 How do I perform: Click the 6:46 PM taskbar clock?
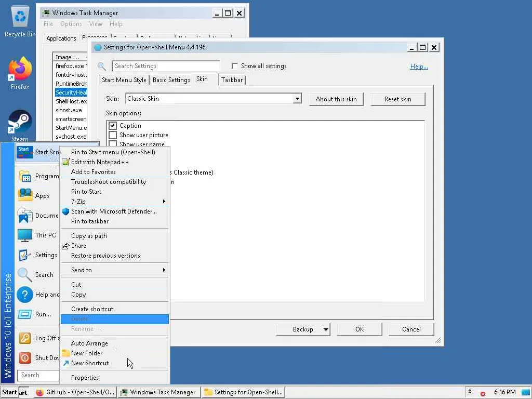click(505, 392)
